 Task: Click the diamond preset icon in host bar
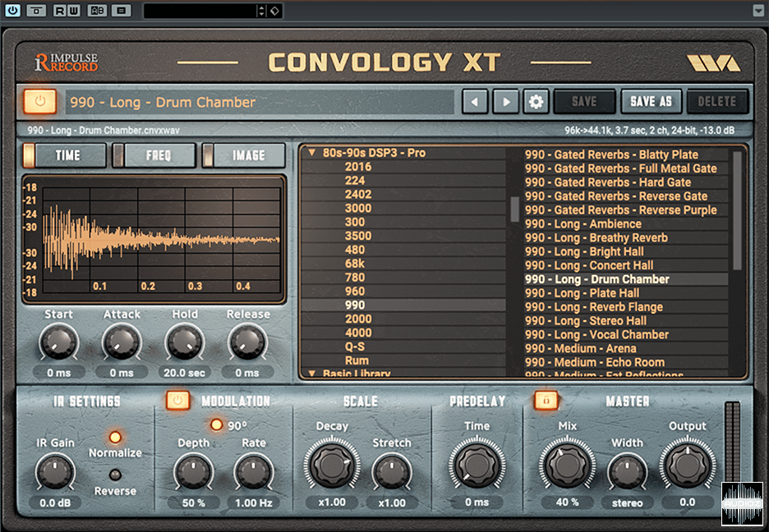click(x=275, y=11)
